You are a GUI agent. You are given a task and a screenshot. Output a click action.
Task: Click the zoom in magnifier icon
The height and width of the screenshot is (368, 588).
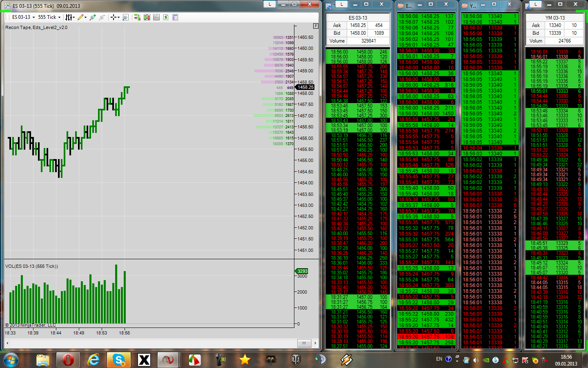coord(93,17)
